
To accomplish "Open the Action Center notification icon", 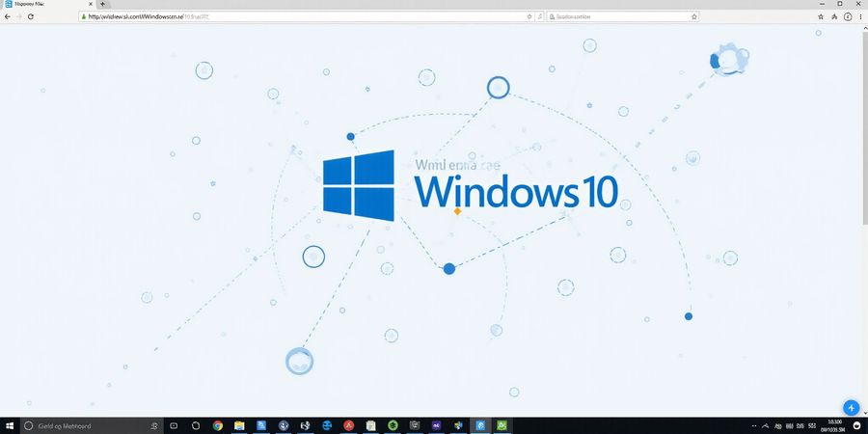I will pyautogui.click(x=857, y=425).
